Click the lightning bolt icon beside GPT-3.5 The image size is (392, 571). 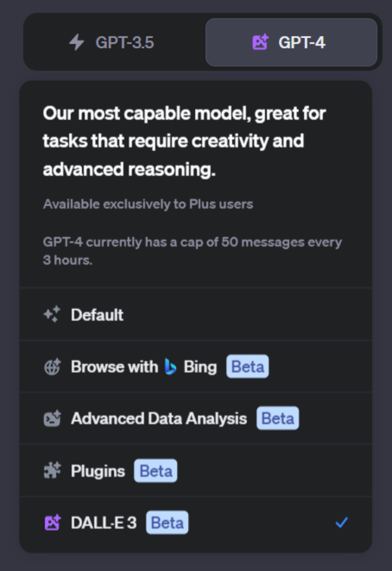point(77,42)
